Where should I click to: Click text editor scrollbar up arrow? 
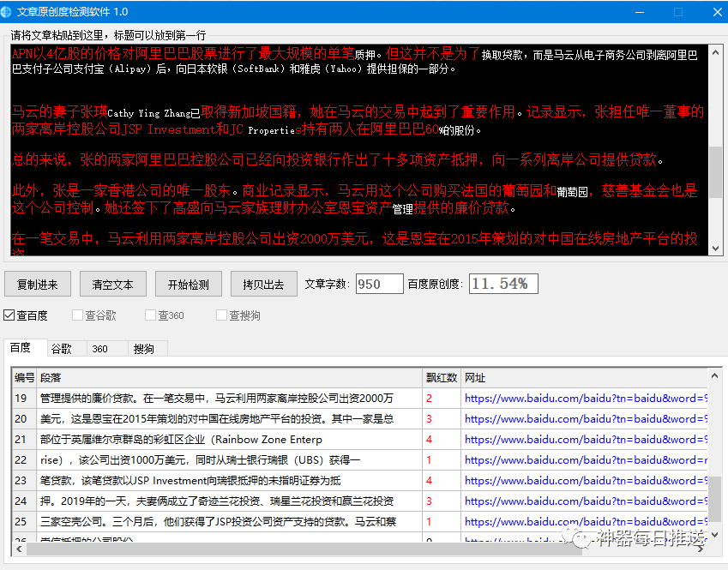point(715,52)
